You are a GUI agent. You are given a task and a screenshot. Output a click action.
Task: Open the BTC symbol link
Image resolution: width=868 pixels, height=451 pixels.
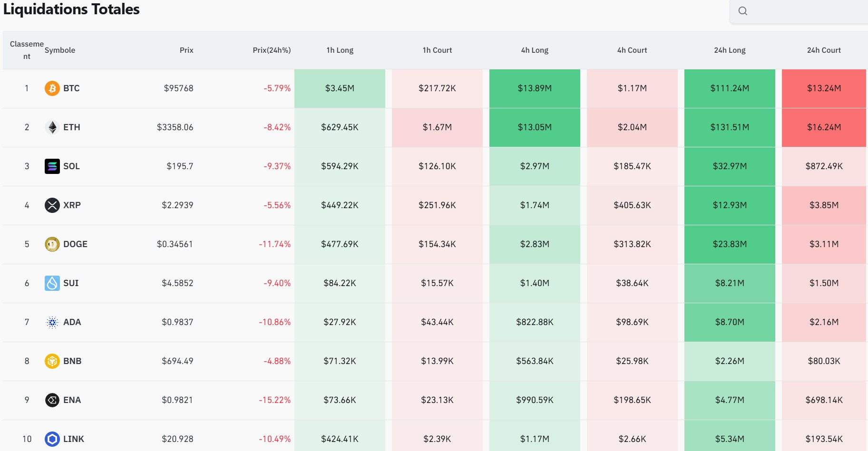[x=71, y=88]
